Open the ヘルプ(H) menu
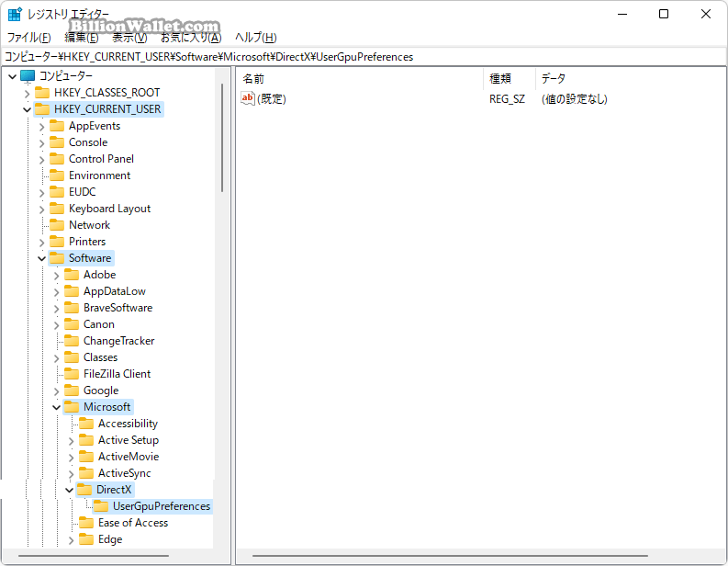Screen dimensions: 728x566 tap(255, 38)
